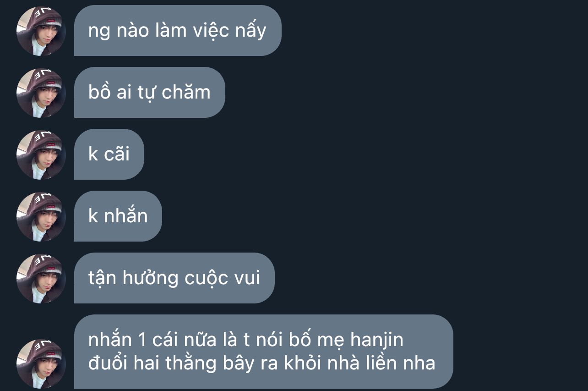Select the "ng nào làm việc nấy" message bubble

coord(178,31)
